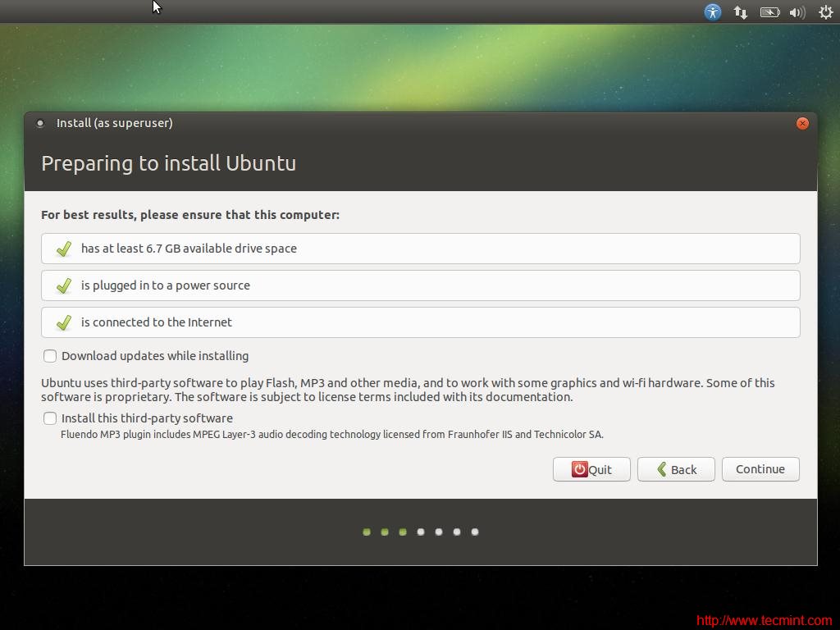Close the Install window

[802, 123]
